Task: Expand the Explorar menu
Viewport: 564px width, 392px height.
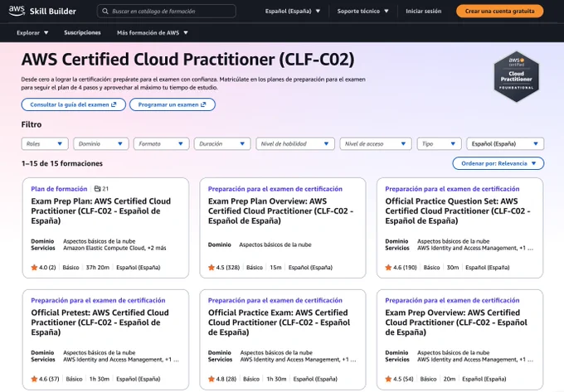Action: pyautogui.click(x=32, y=32)
